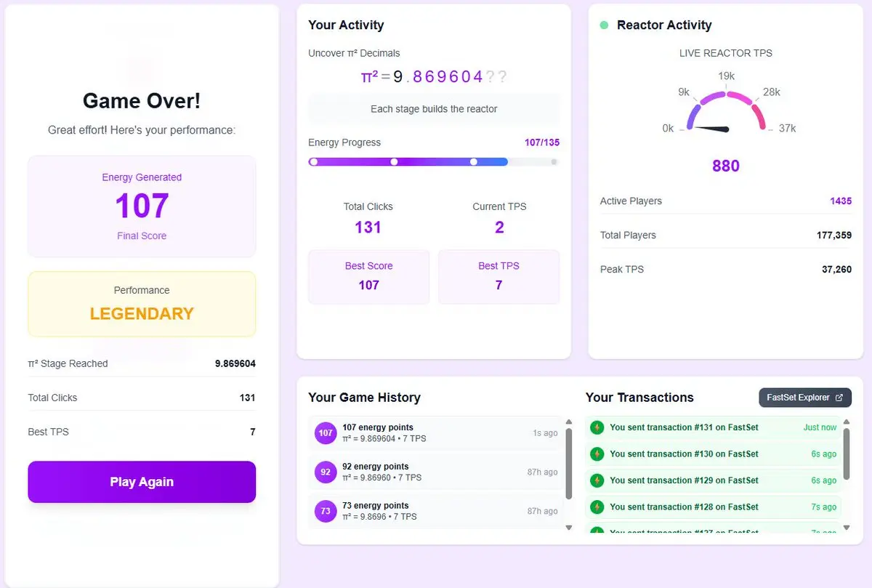The height and width of the screenshot is (588, 872).
Task: Open the FastSet Explorer link
Action: pyautogui.click(x=805, y=398)
